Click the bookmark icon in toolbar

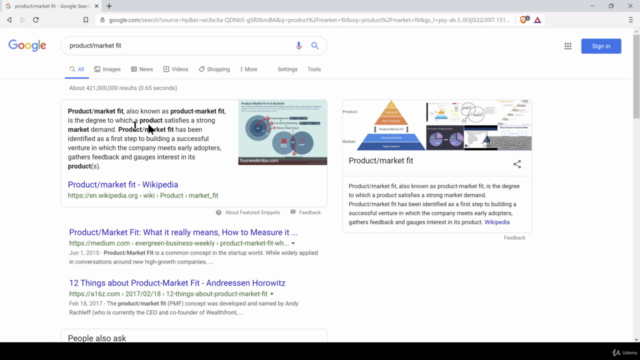pos(86,20)
